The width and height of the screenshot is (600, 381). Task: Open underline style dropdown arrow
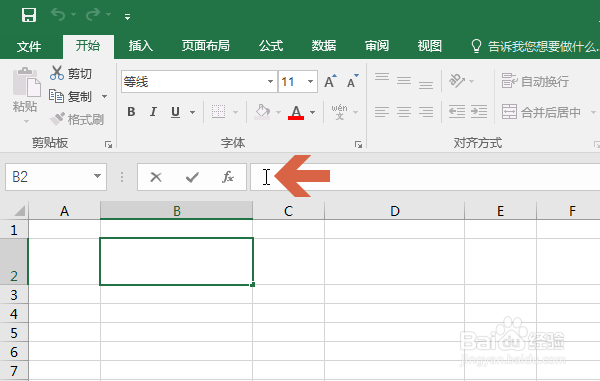[x=192, y=112]
